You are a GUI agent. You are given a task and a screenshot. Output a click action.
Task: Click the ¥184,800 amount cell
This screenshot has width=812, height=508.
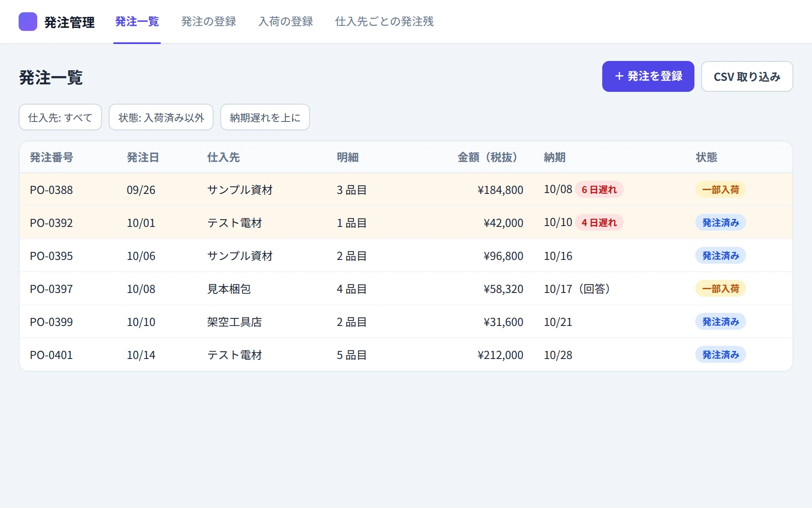500,190
